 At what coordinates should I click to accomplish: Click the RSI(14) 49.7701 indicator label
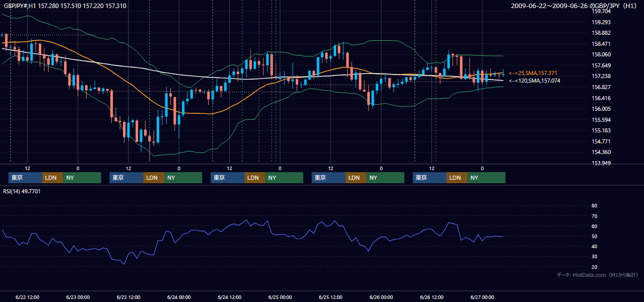coord(22,191)
